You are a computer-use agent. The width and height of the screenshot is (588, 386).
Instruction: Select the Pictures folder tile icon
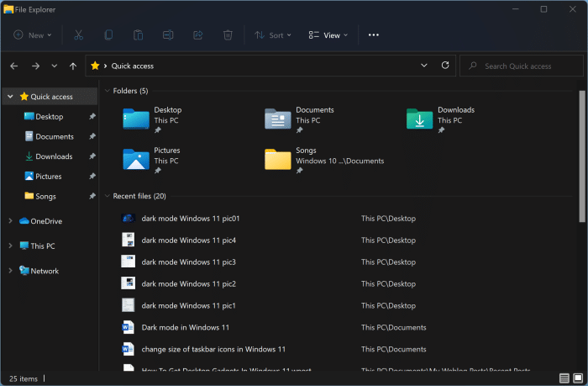point(136,159)
